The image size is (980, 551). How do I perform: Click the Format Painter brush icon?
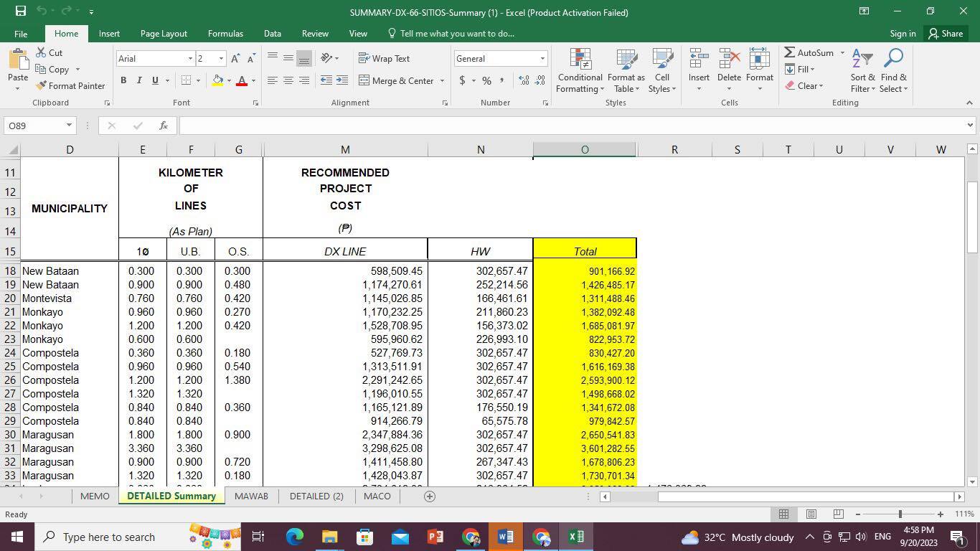(x=41, y=86)
